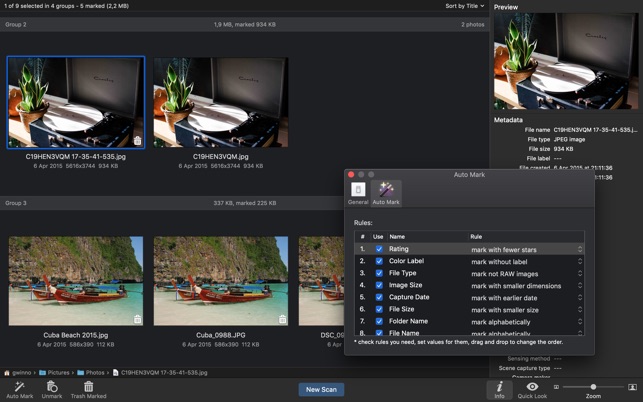Select the Cuba_0988.JPG thumbnail
Screen dimensions: 643x402
(x=221, y=281)
